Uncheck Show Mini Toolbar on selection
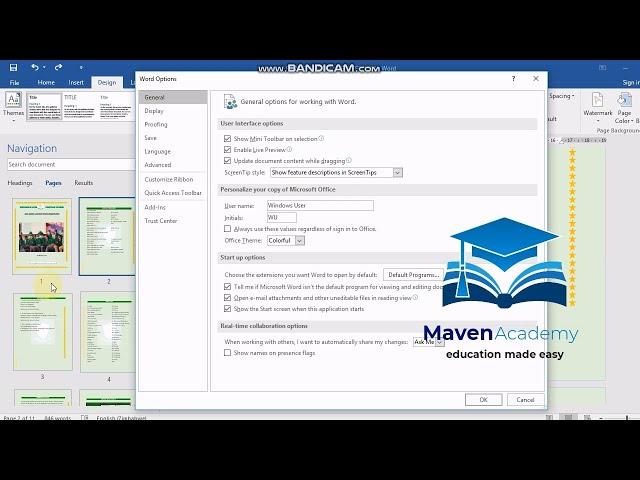The image size is (640, 480). pos(227,138)
